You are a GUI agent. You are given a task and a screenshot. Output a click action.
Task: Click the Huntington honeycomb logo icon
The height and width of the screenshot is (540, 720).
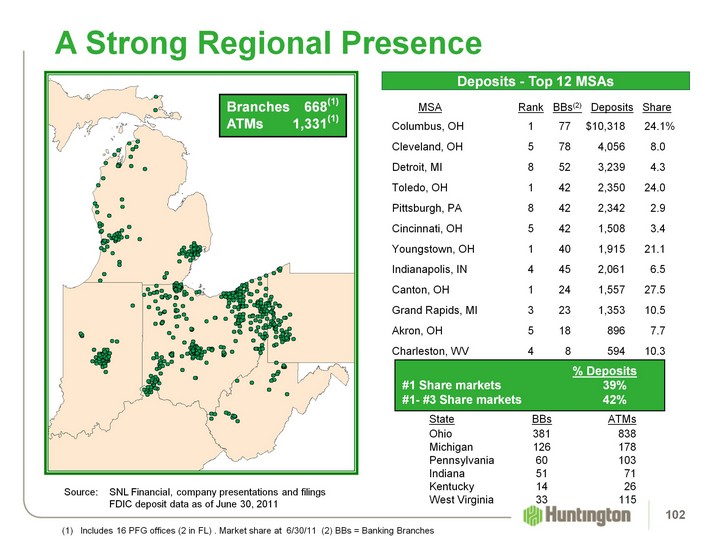pos(534,514)
